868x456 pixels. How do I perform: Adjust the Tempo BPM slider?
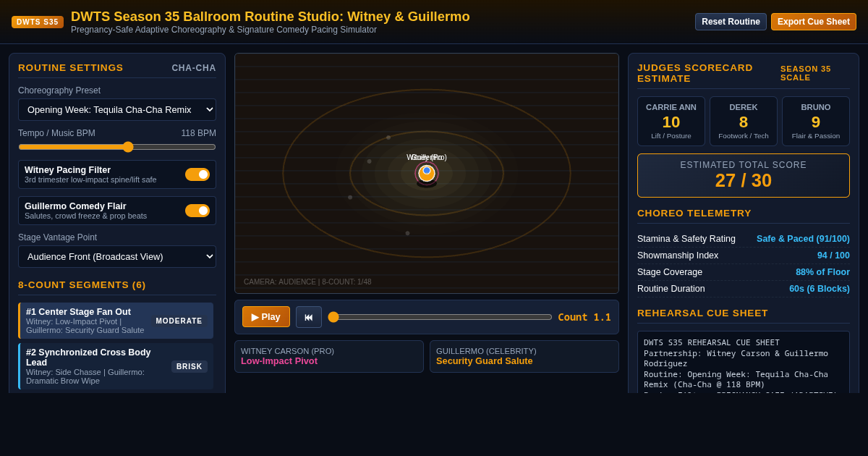pos(117,147)
